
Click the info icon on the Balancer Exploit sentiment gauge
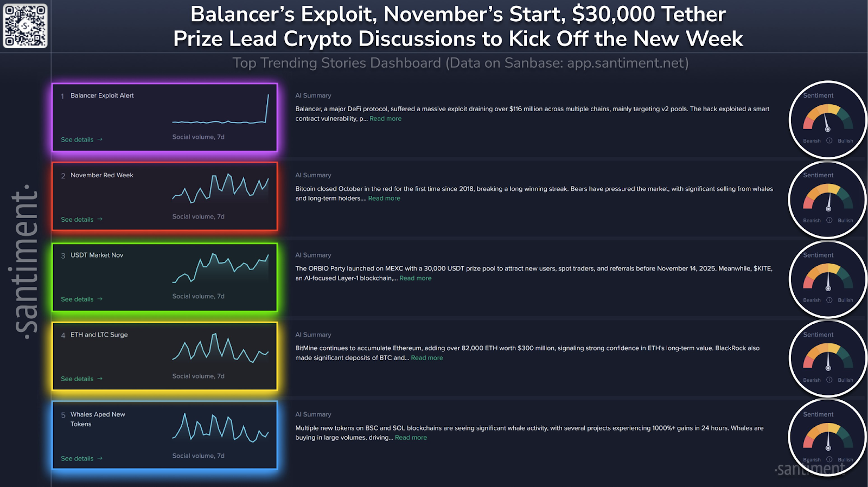[x=828, y=140]
